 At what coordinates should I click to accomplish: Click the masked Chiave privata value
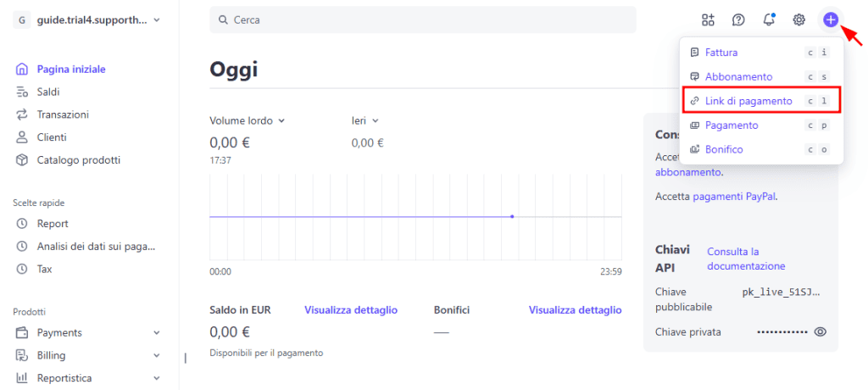click(782, 331)
